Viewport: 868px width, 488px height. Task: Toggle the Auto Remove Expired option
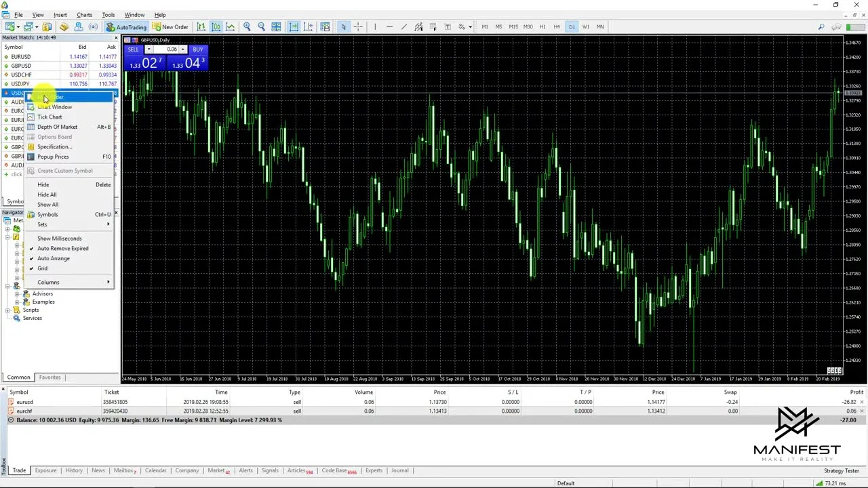[x=62, y=248]
